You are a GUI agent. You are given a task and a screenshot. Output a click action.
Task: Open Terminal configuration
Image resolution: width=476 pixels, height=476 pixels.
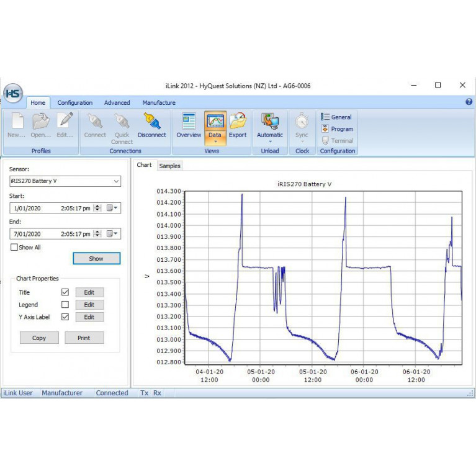pos(338,140)
